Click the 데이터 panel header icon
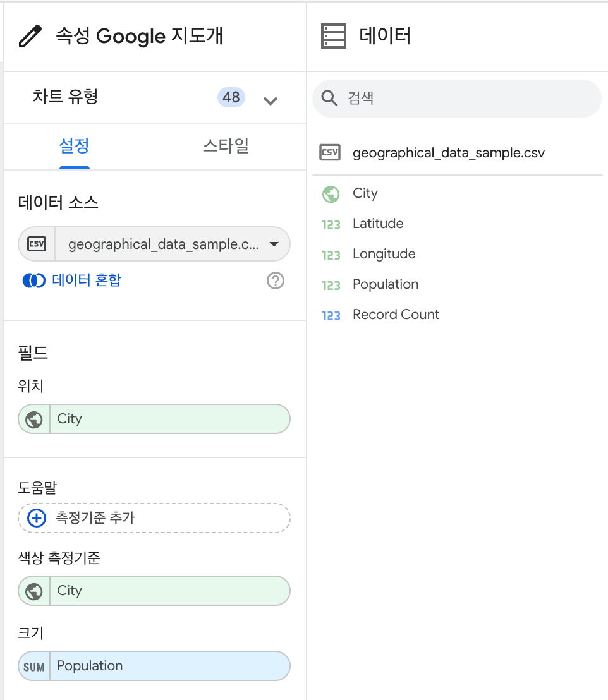The image size is (608, 700). (x=329, y=36)
